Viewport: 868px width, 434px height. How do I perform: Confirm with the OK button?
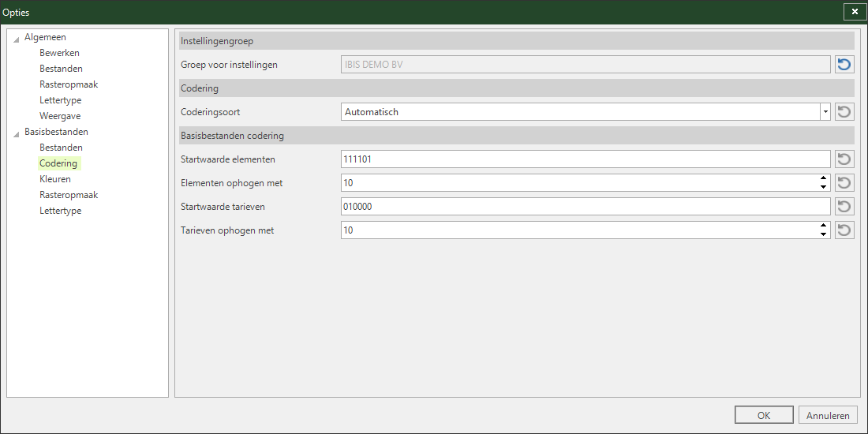tap(764, 415)
